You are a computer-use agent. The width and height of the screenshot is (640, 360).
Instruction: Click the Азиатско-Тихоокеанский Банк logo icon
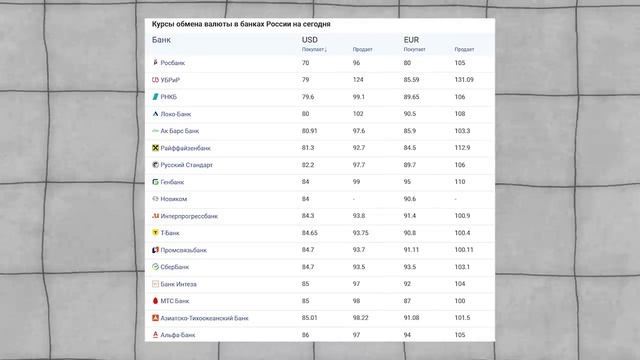pos(155,318)
